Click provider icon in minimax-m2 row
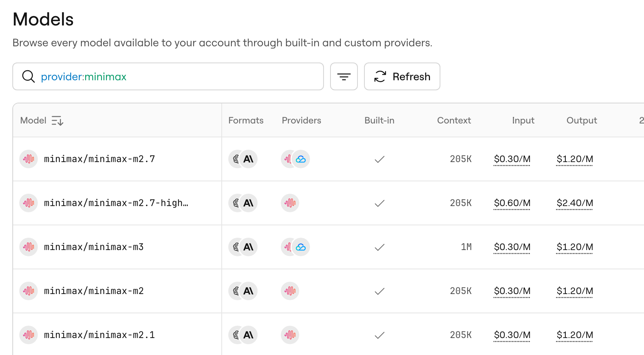644x355 pixels. tap(290, 291)
